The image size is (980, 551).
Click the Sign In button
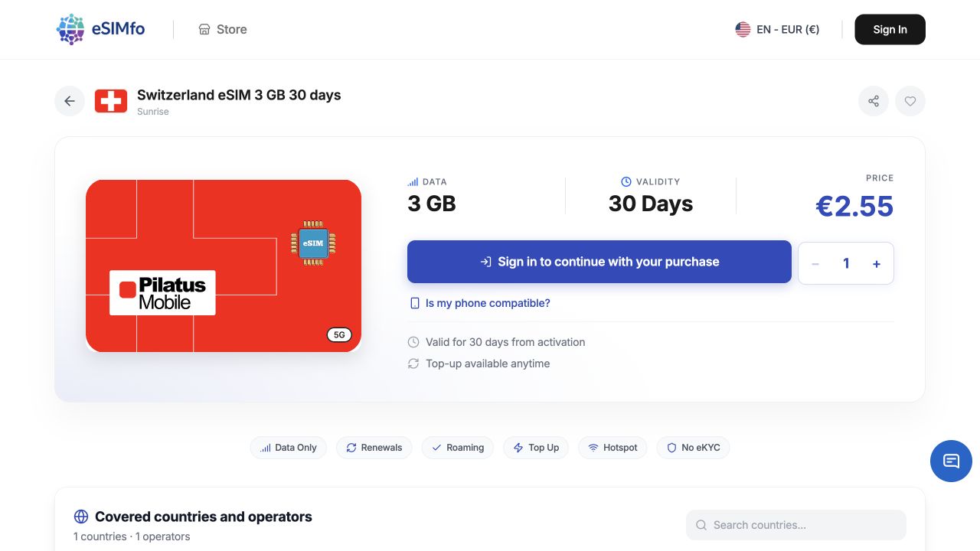(x=890, y=29)
